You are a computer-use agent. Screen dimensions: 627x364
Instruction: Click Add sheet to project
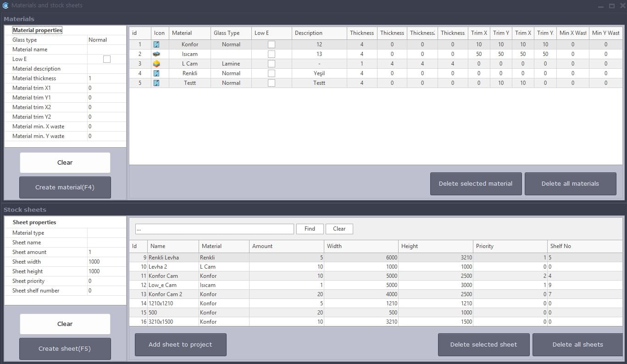[x=180, y=344]
